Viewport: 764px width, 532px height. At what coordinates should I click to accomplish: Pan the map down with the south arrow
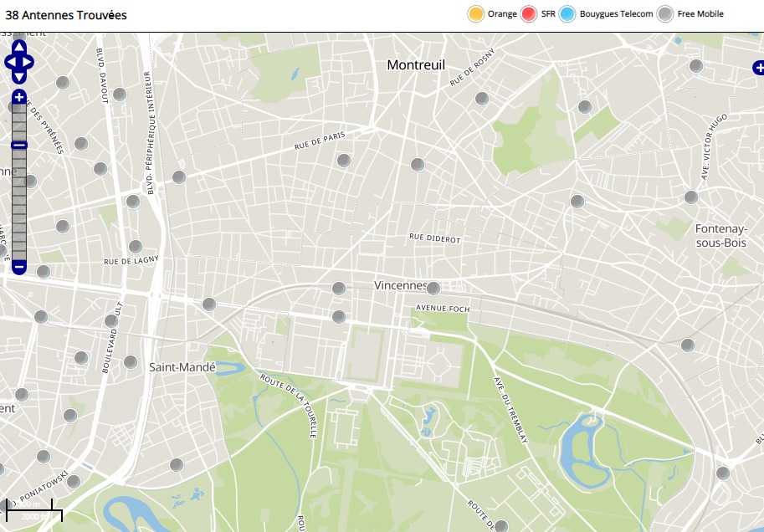19,77
